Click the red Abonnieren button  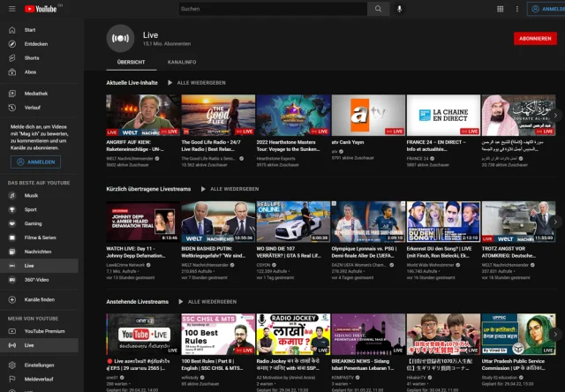535,39
